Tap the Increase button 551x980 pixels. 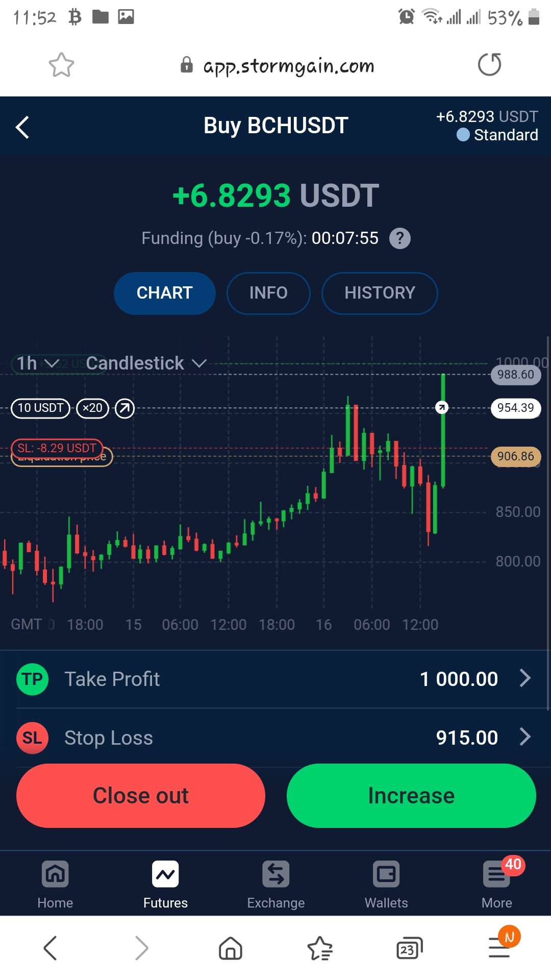[411, 796]
